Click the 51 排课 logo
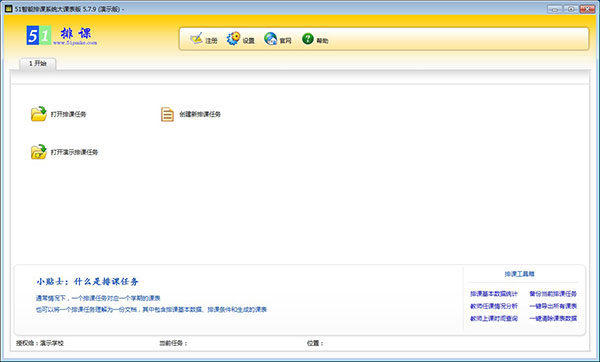 (x=61, y=36)
